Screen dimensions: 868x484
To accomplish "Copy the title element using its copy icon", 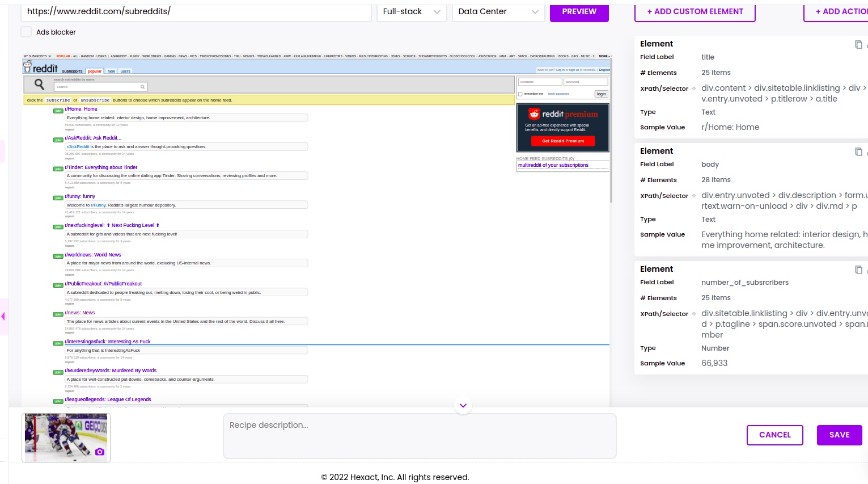I will click(858, 44).
